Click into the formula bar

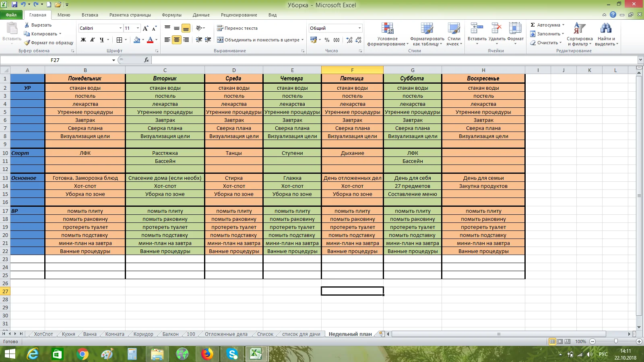(x=394, y=60)
